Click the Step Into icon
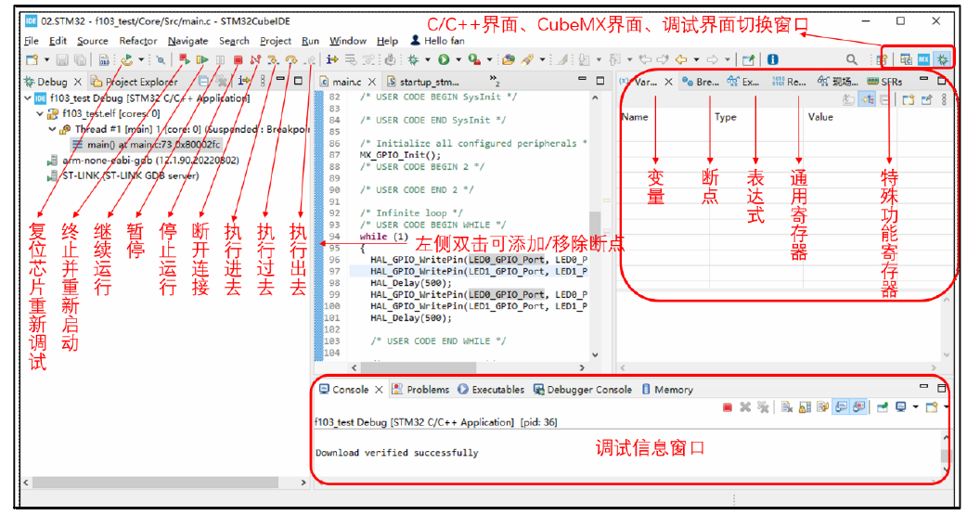The width and height of the screenshot is (980, 515). point(273,60)
